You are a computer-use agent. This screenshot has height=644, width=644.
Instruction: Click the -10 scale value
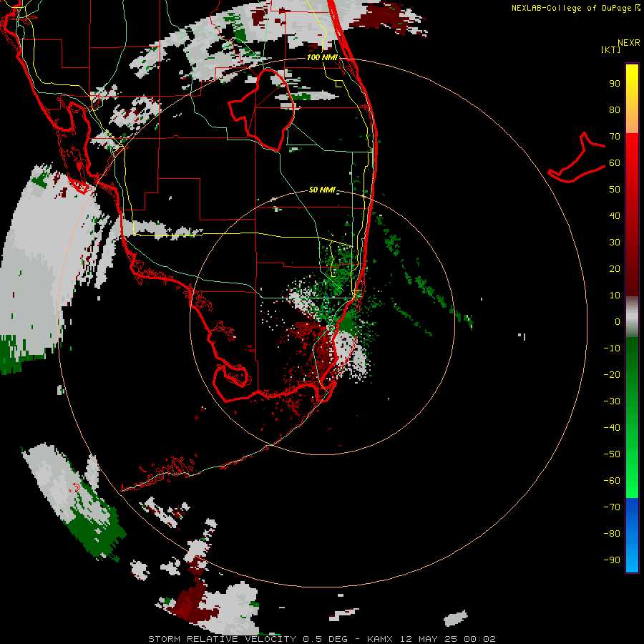(612, 348)
